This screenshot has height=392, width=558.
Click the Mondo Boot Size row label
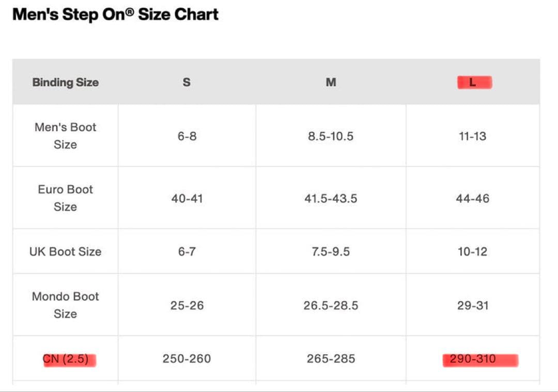click(x=66, y=305)
